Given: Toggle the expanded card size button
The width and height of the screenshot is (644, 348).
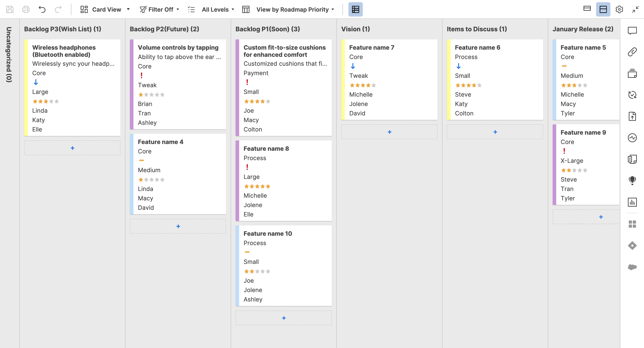Looking at the screenshot, I should 603,9.
